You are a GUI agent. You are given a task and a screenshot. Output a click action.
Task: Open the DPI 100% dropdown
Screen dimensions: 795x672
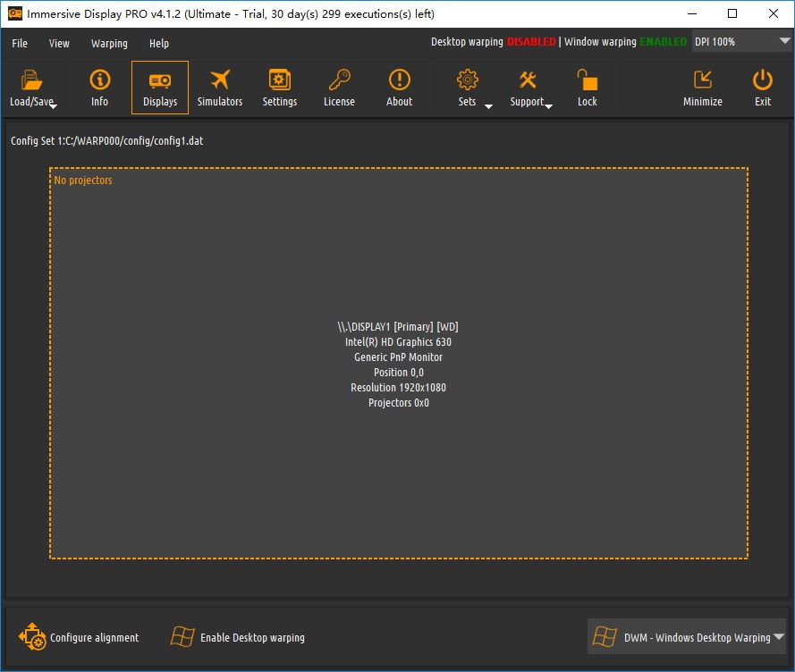741,41
